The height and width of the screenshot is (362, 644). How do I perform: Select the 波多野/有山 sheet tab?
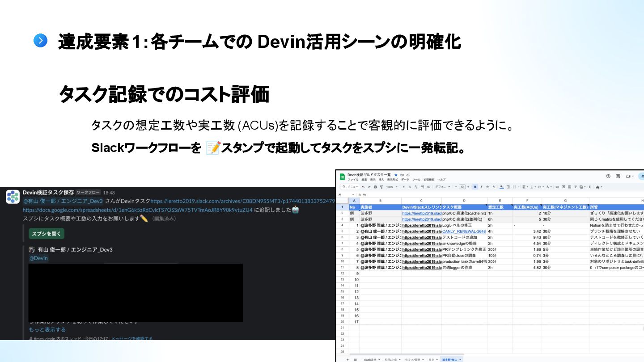[452, 360]
